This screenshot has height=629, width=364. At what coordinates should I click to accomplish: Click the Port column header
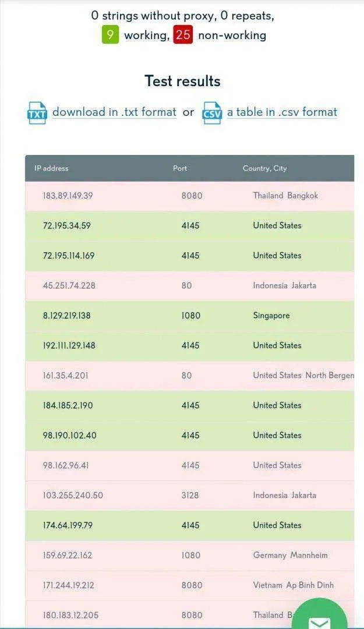tap(180, 168)
